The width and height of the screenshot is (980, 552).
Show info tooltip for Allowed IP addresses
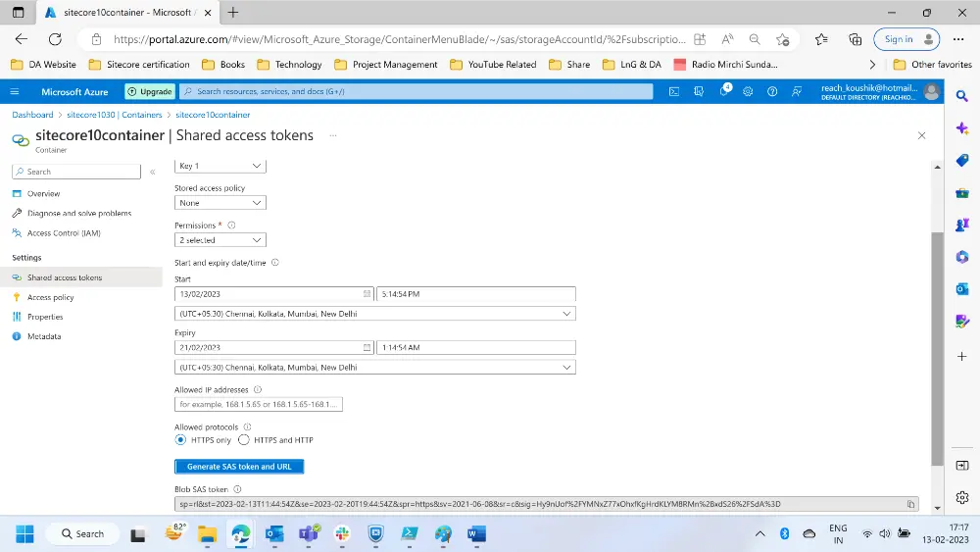258,389
